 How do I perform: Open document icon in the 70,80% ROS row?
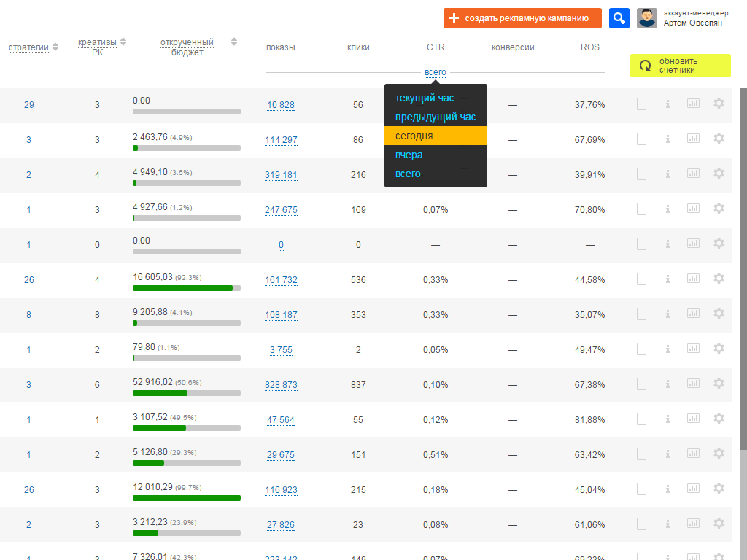pyautogui.click(x=642, y=209)
